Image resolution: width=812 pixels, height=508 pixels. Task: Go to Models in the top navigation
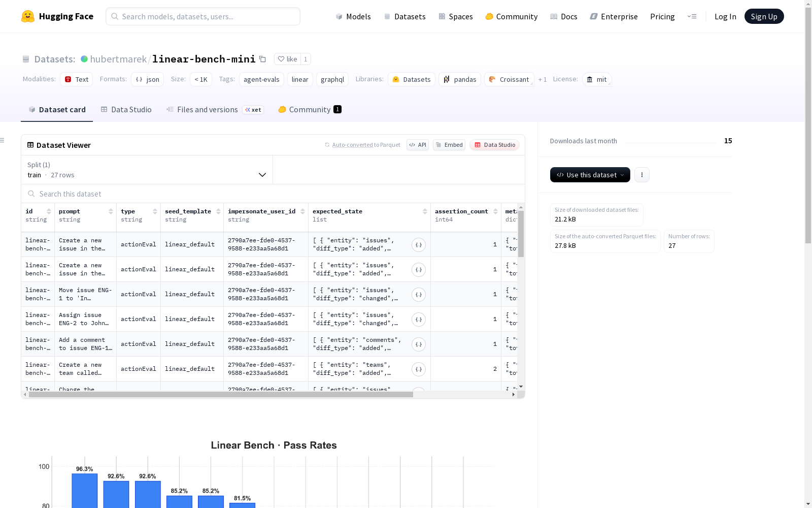pyautogui.click(x=353, y=16)
